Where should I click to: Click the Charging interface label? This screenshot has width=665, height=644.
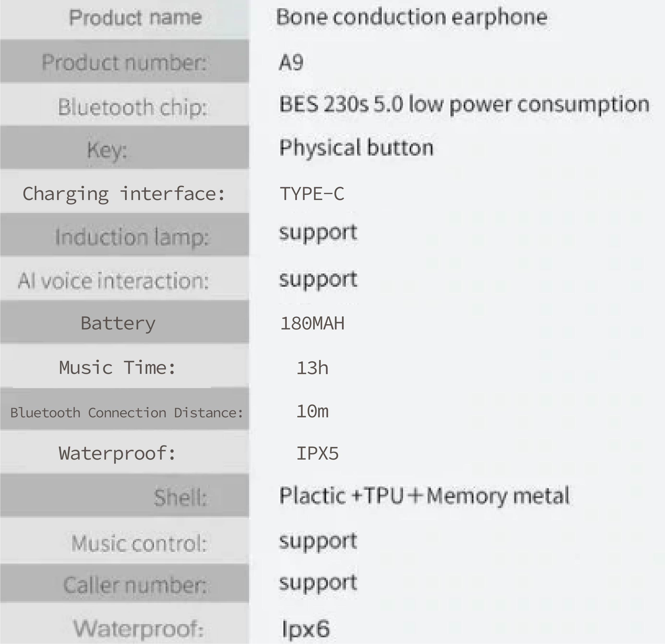pyautogui.click(x=124, y=194)
